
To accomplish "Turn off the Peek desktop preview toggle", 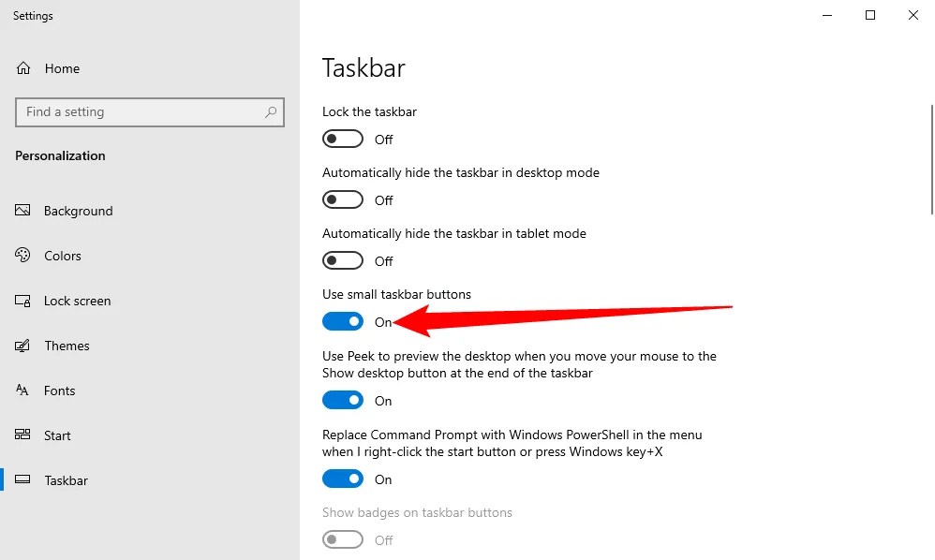I will point(343,400).
